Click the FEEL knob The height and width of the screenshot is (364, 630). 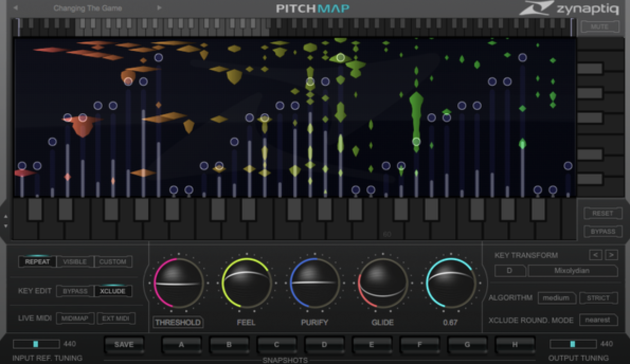(246, 284)
